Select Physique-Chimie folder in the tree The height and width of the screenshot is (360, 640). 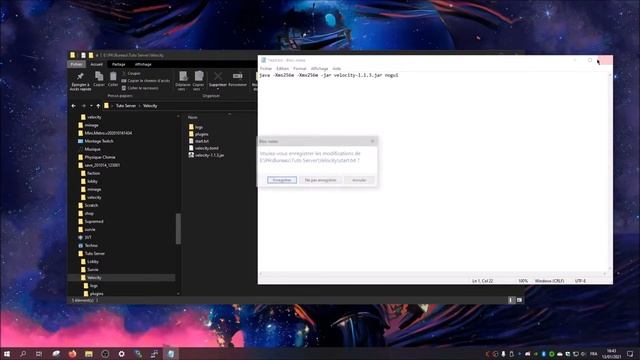click(97, 157)
